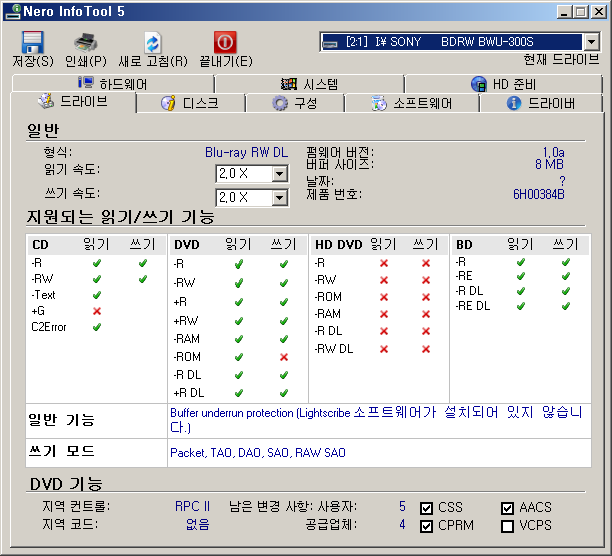Click the red X for HD DVD -RAM read
The image size is (612, 556).
tap(384, 314)
